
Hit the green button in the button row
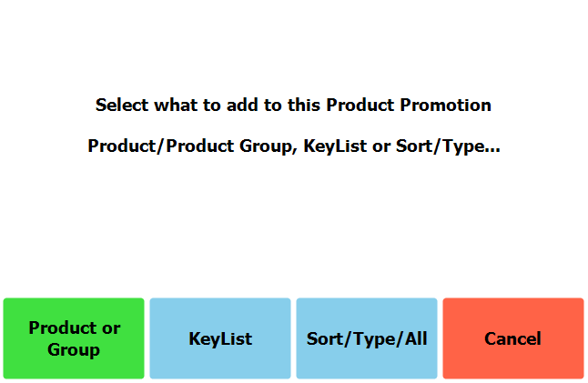coord(74,338)
